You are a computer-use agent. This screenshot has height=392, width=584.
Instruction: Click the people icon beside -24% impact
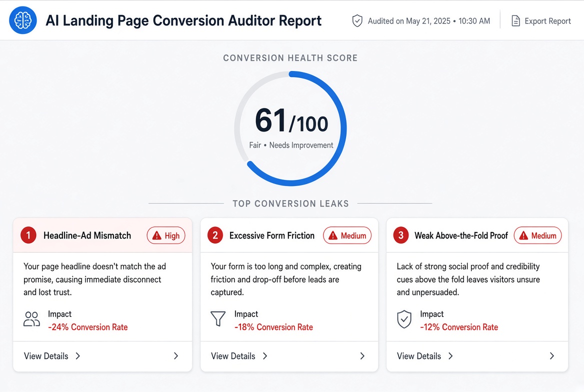coord(31,319)
